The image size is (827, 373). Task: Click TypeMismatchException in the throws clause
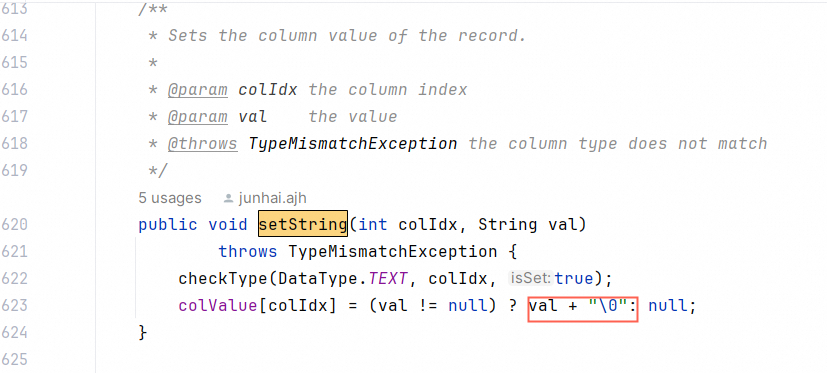pos(392,252)
